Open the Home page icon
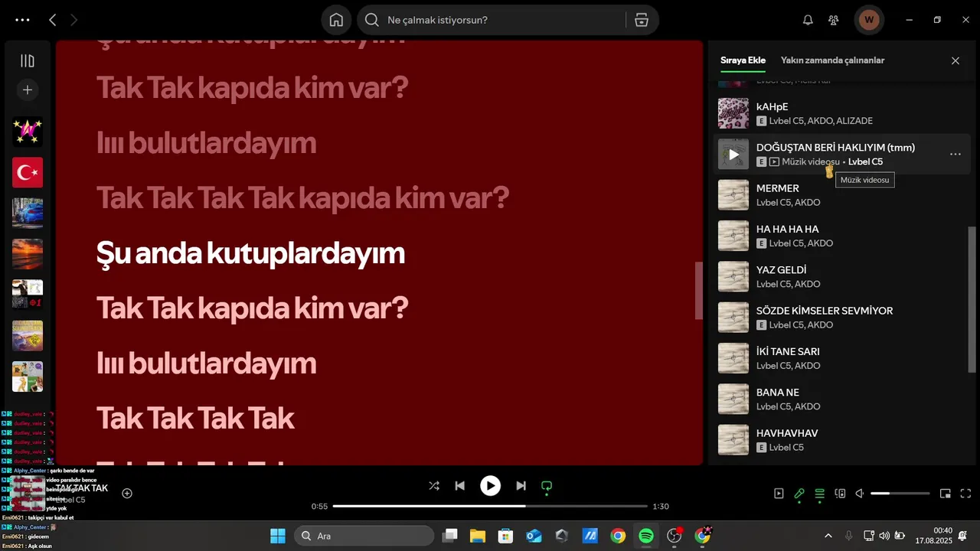 point(336,20)
